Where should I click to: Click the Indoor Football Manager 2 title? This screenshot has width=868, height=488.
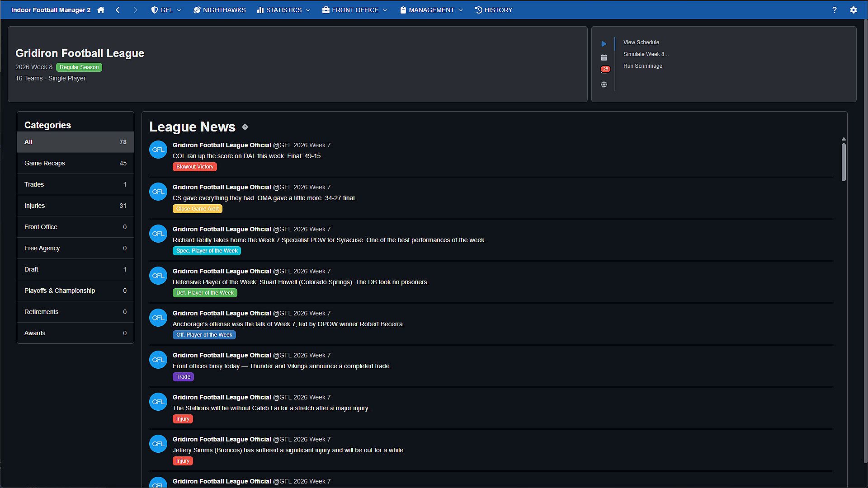(51, 10)
